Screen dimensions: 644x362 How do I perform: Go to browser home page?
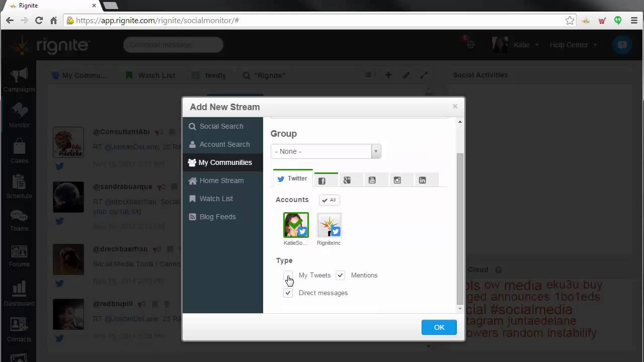[53, 21]
